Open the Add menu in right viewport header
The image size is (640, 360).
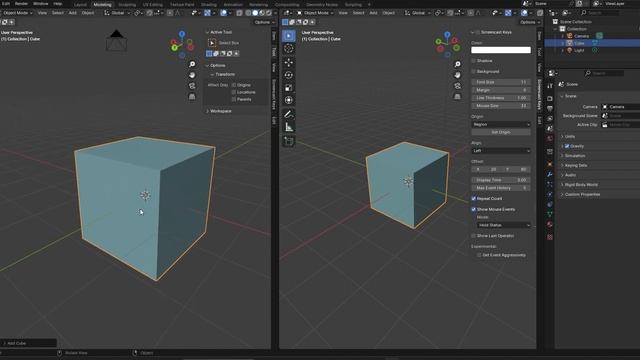[x=373, y=13]
